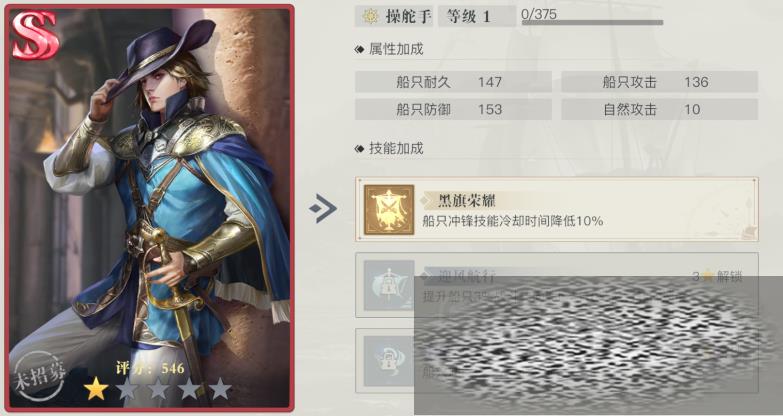Tap the locked 迎风航行 skill icon
783x416 pixels.
click(389, 285)
